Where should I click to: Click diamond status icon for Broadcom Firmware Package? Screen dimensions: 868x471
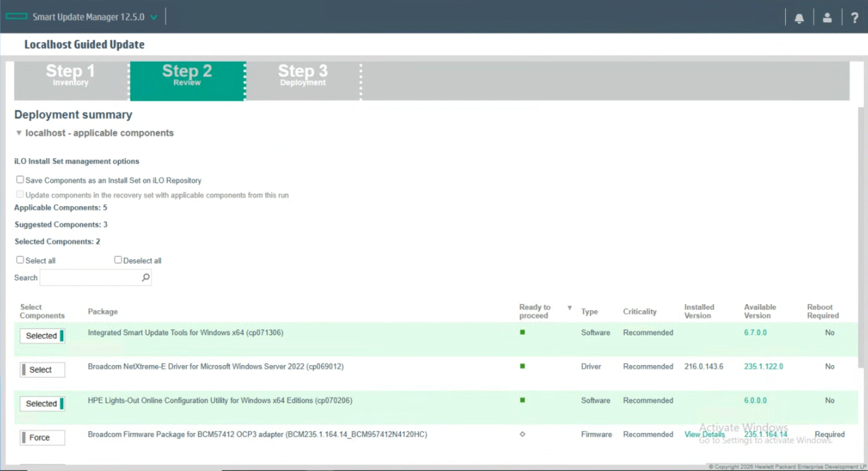pyautogui.click(x=522, y=434)
